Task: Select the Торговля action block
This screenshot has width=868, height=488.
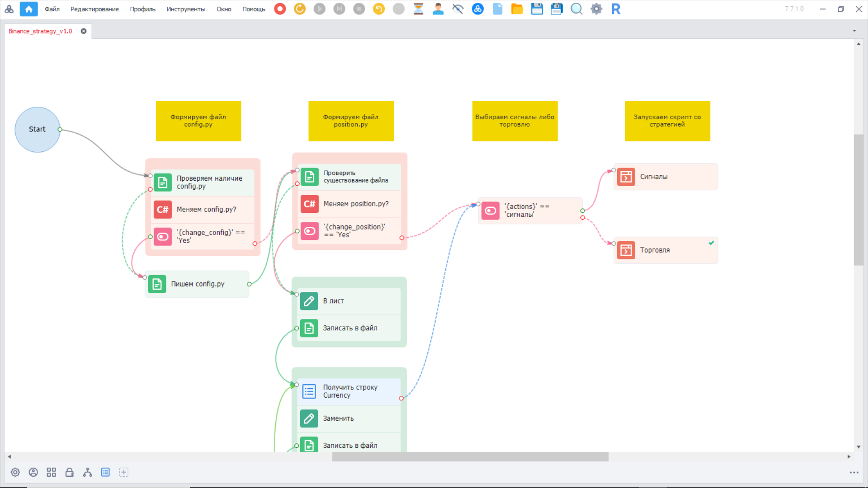Action: pos(665,250)
